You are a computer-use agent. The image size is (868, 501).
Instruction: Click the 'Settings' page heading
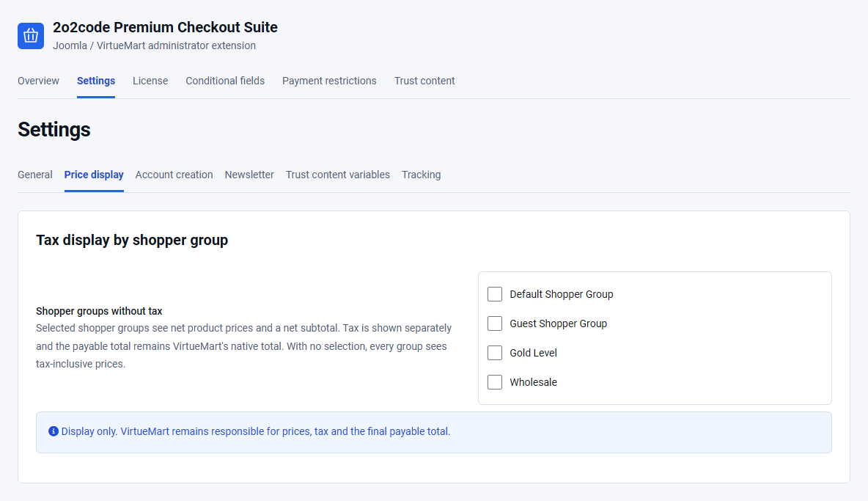(54, 130)
